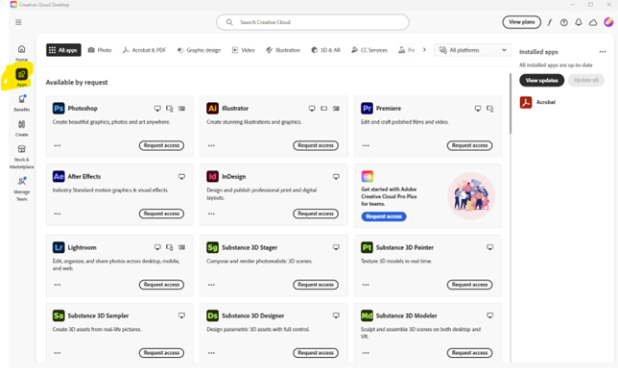Select the All apps tab
Viewport: 618px width, 369px height.
pos(63,50)
